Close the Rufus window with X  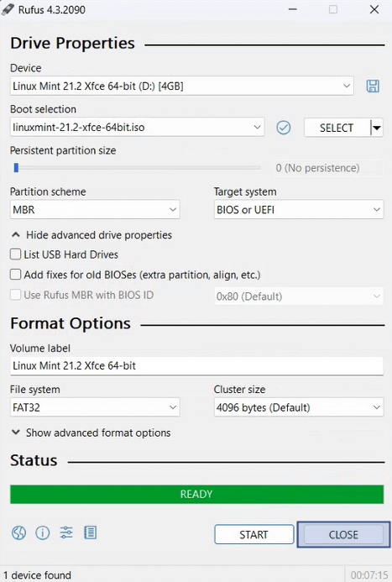(x=374, y=9)
